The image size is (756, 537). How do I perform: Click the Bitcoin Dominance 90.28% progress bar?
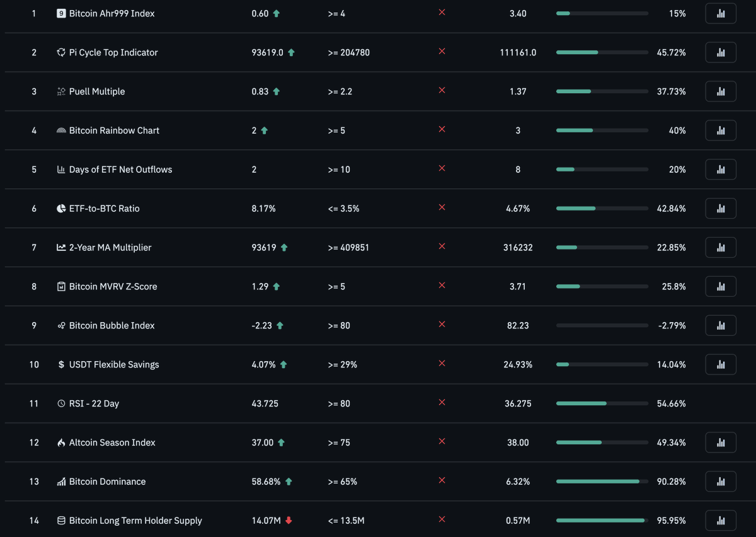point(602,482)
